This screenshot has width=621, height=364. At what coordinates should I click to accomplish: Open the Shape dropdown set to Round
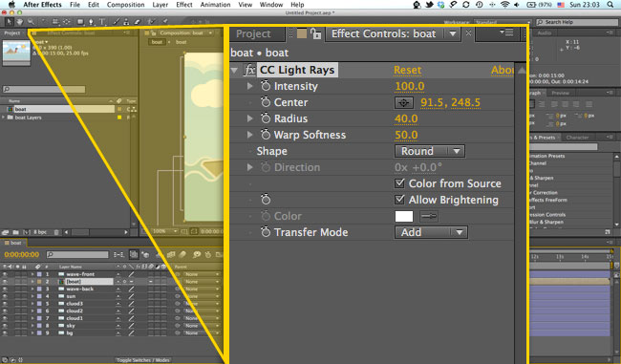pos(430,151)
